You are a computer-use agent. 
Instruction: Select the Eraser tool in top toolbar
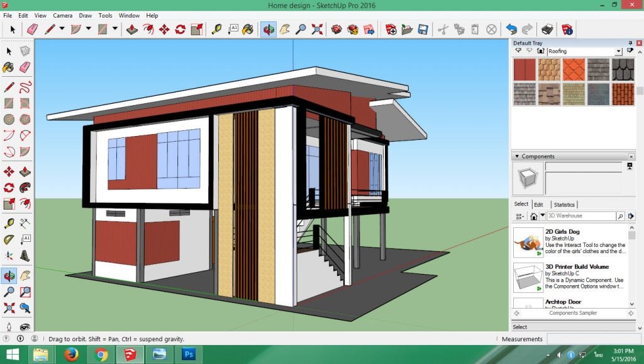[33, 29]
